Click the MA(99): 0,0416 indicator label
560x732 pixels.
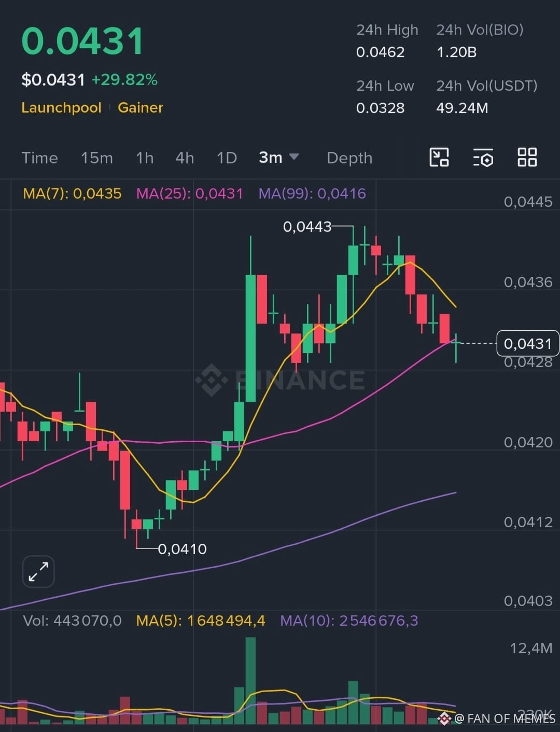point(312,193)
